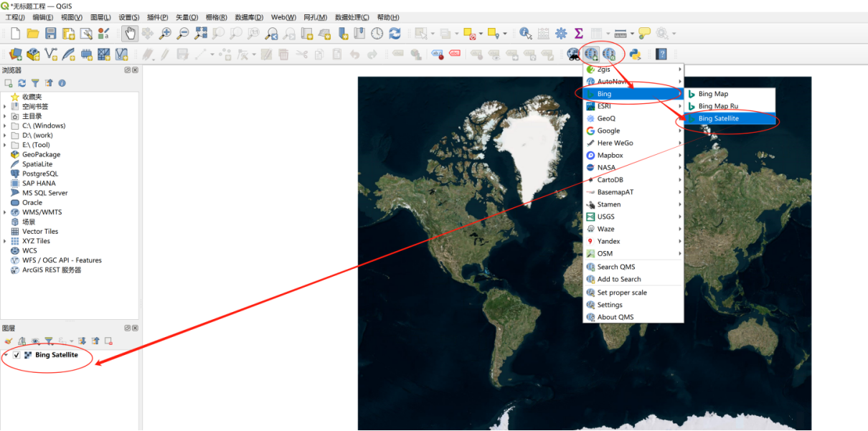
Task: Click the New GeoPackage Layer icon
Action: click(x=33, y=54)
